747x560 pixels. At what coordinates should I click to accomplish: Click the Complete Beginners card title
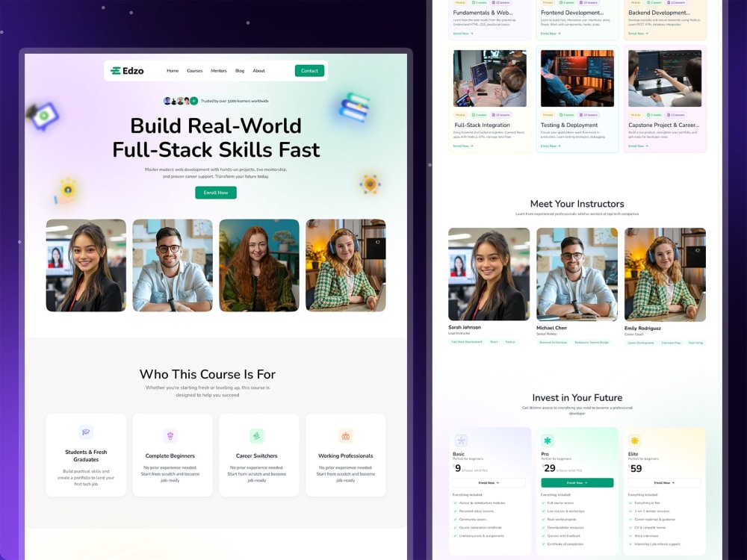(170, 455)
